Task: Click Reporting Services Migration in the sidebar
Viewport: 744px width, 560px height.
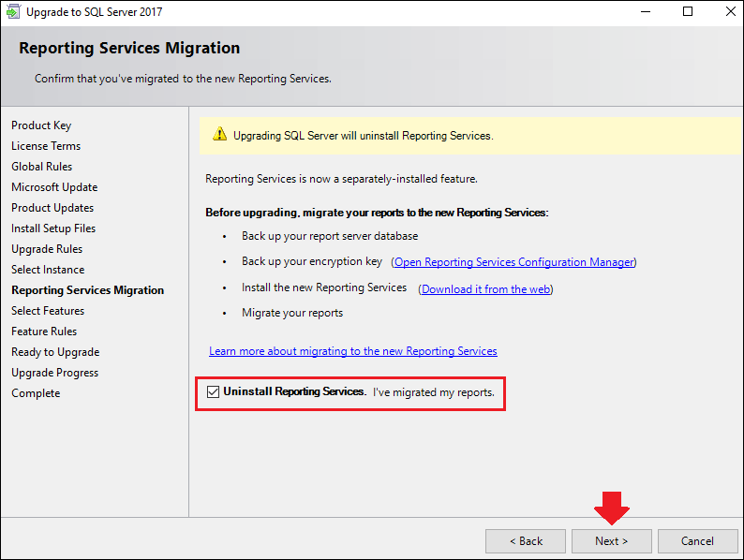Action: click(88, 290)
